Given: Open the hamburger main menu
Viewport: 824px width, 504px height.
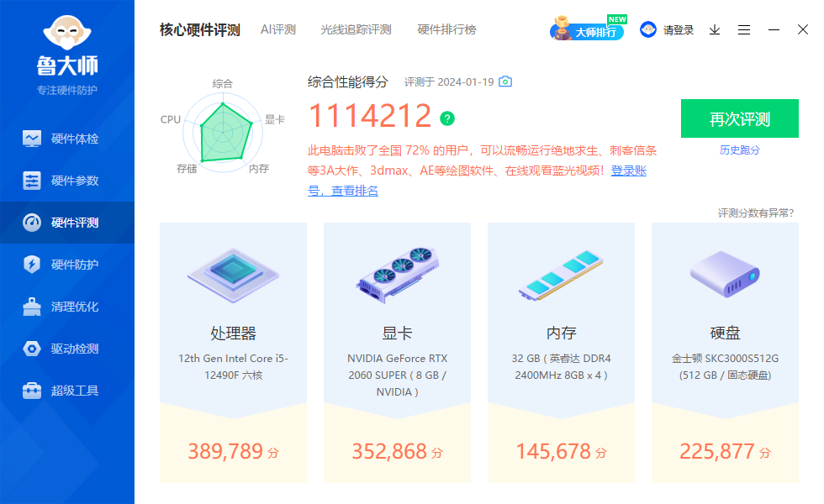Looking at the screenshot, I should click(x=743, y=30).
